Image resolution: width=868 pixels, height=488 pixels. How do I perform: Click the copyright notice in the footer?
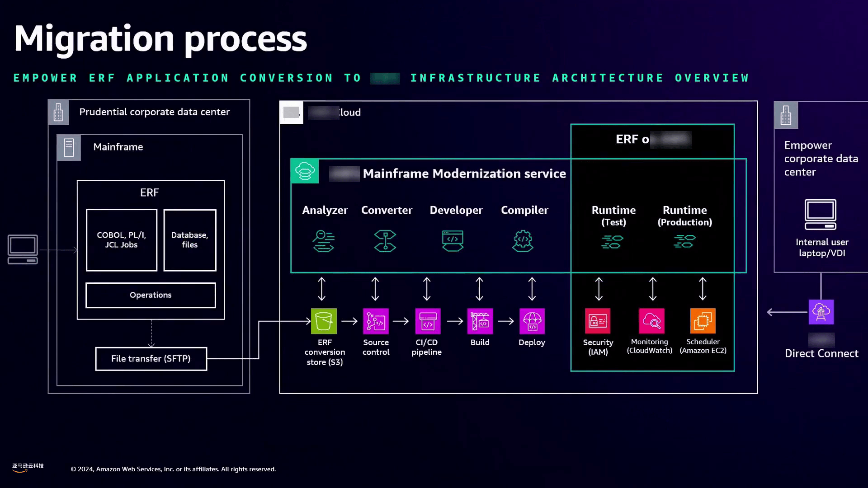tap(173, 469)
